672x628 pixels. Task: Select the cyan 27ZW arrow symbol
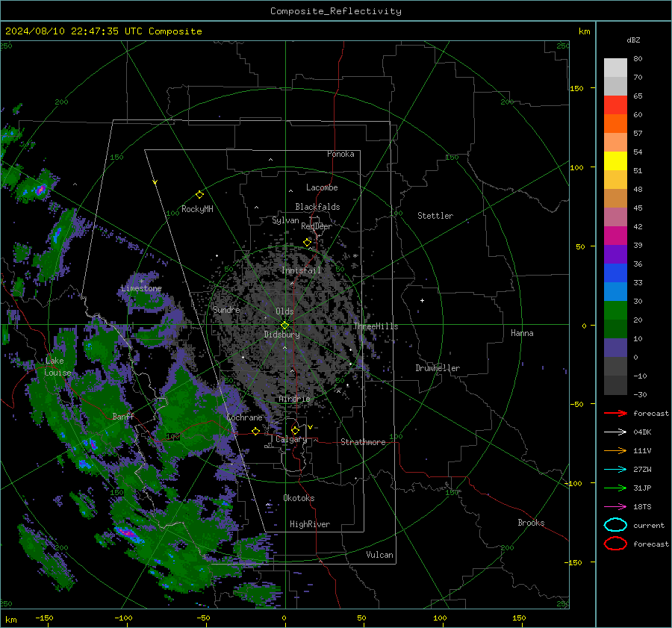click(x=615, y=470)
